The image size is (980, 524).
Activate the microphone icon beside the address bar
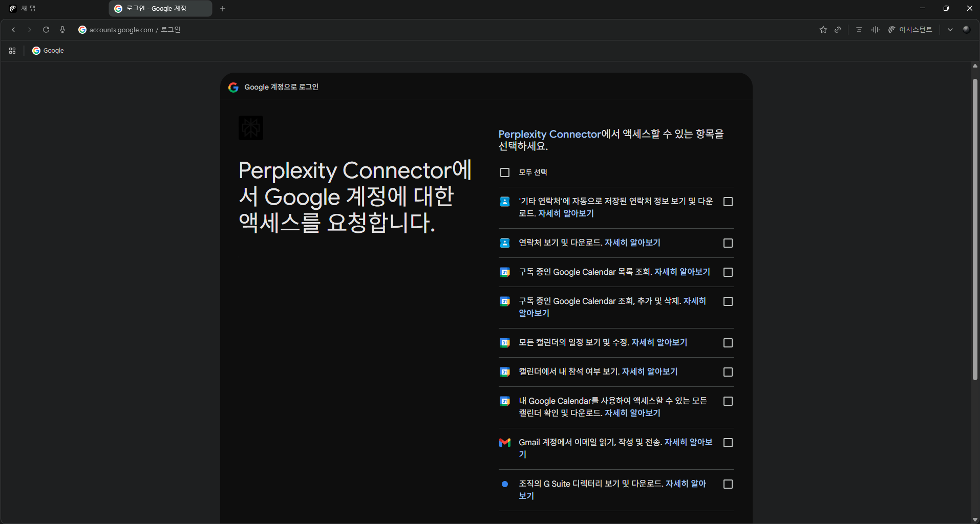62,30
